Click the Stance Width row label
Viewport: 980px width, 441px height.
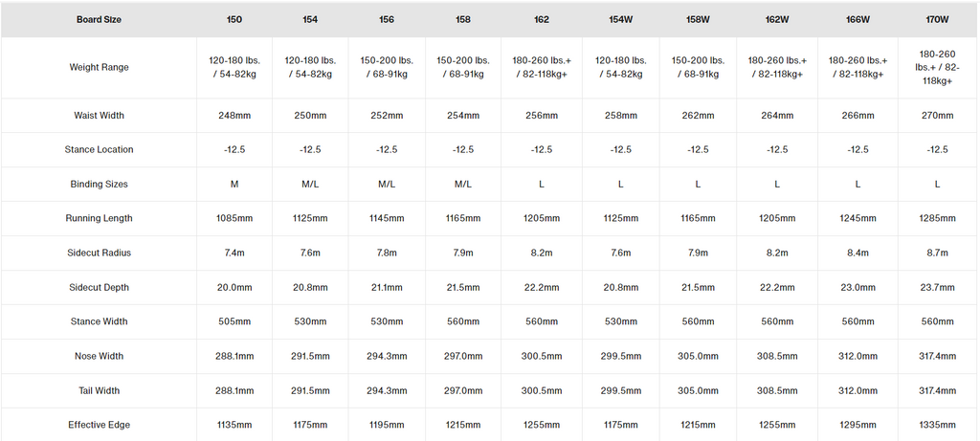[99, 321]
